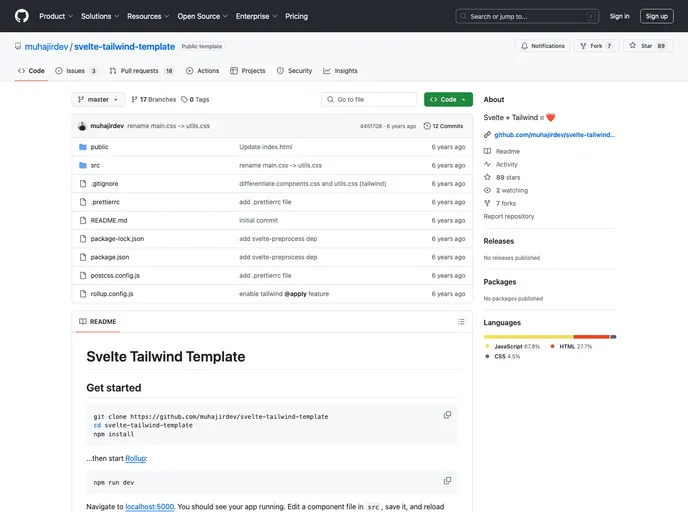This screenshot has width=688, height=512.
Task: Click 'Update index.html' commit message
Action: point(265,147)
